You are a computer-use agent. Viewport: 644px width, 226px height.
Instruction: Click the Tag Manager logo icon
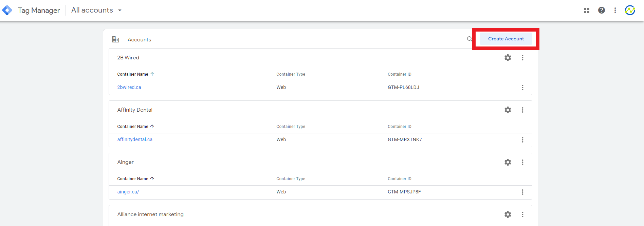tap(7, 10)
